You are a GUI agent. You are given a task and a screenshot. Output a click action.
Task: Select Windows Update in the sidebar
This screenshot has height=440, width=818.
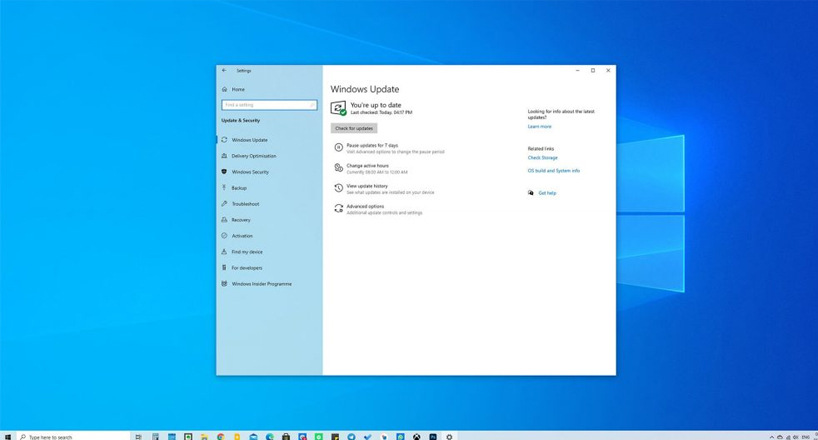269,140
